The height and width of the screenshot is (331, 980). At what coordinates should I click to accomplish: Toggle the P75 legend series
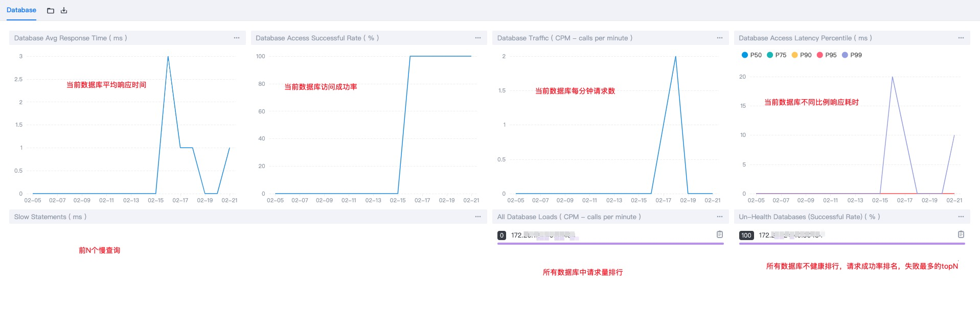[777, 55]
